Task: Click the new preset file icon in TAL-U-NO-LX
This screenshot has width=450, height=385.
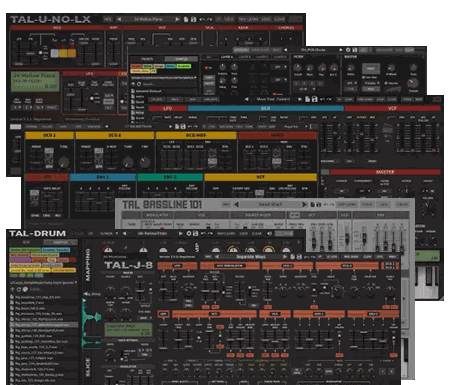Action: pos(186,19)
